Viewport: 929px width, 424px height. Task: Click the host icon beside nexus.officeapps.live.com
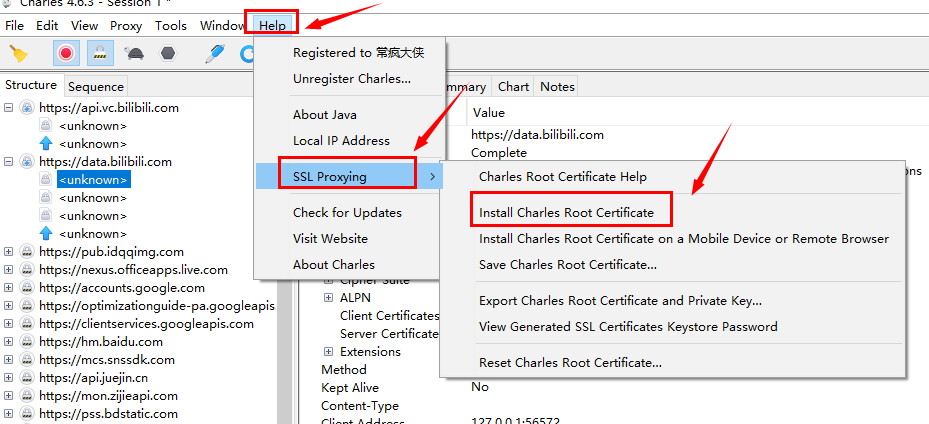click(27, 269)
